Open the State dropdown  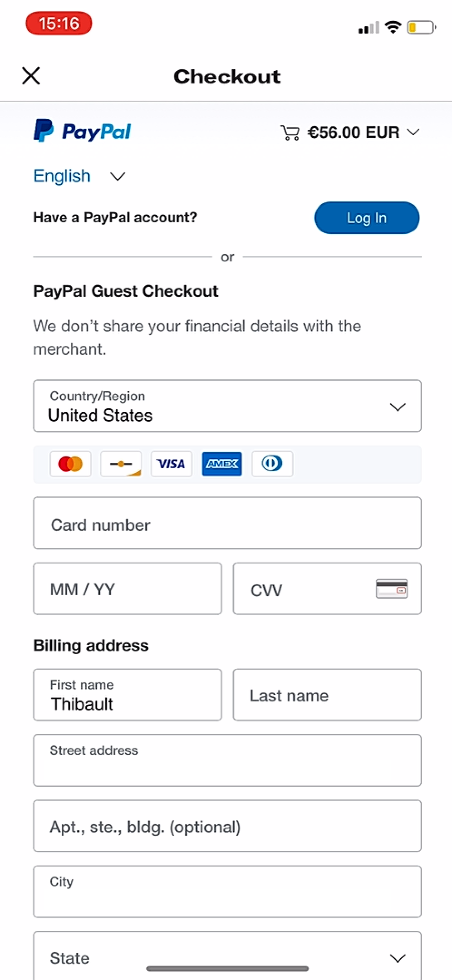click(x=227, y=957)
